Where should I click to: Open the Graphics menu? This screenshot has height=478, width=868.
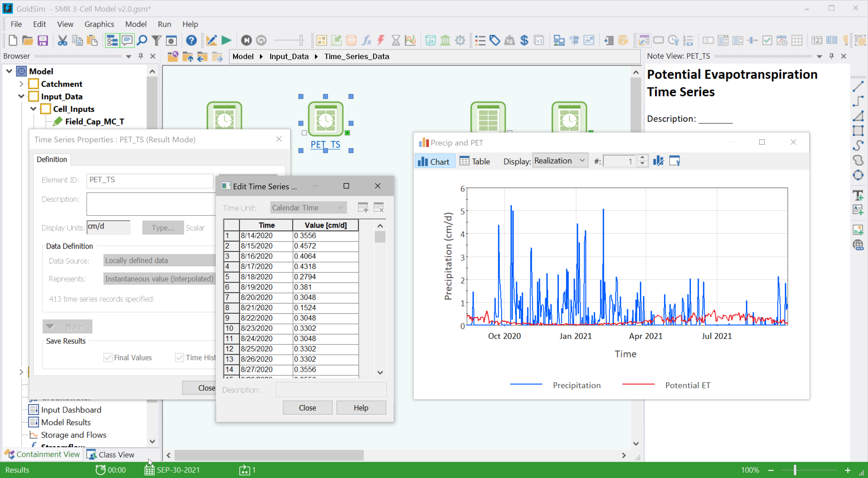[x=99, y=24]
